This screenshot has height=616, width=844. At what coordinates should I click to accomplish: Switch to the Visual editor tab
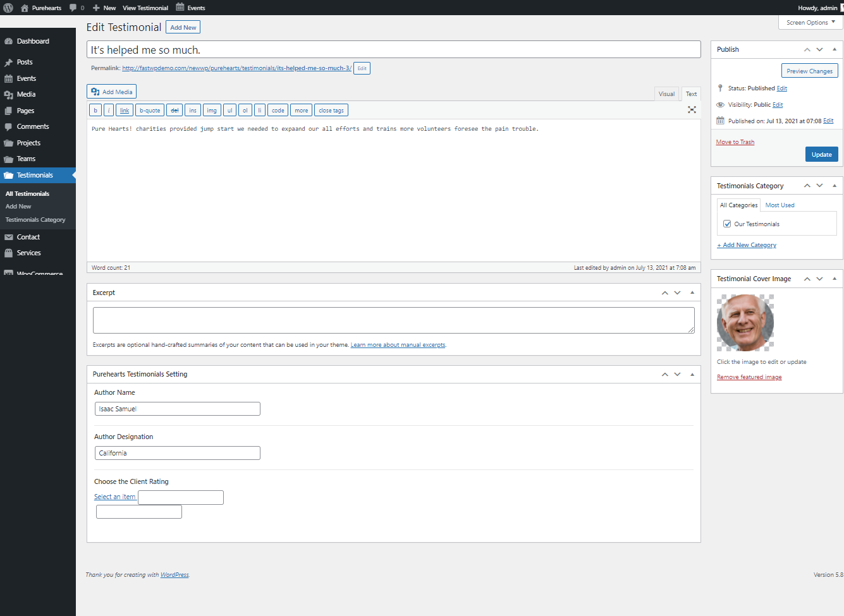pyautogui.click(x=666, y=94)
